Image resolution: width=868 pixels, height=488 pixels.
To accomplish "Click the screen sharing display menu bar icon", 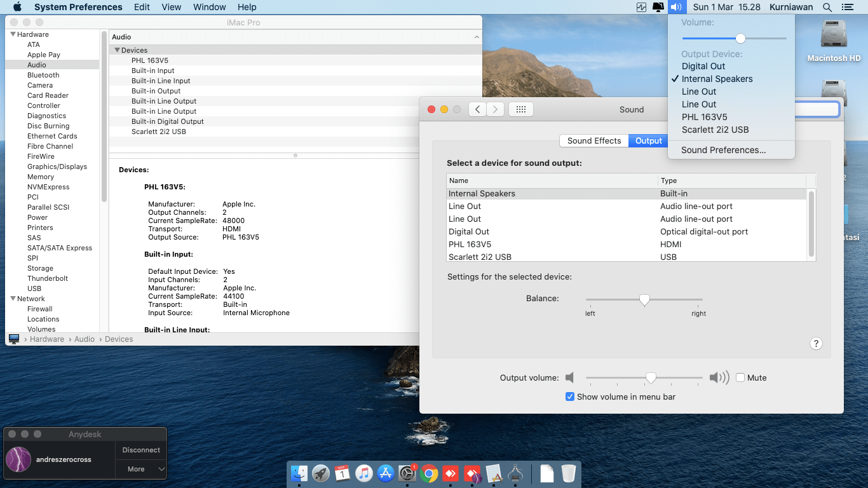I will (x=658, y=7).
